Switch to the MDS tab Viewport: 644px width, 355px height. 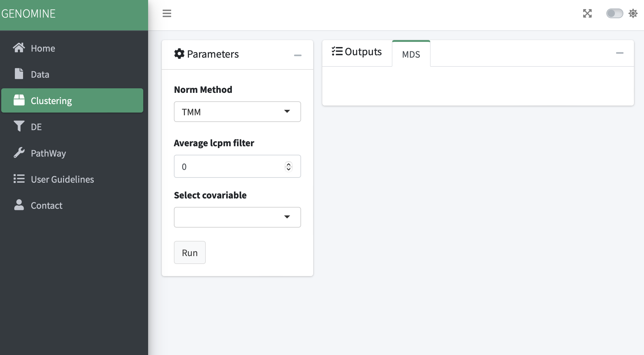(x=411, y=54)
